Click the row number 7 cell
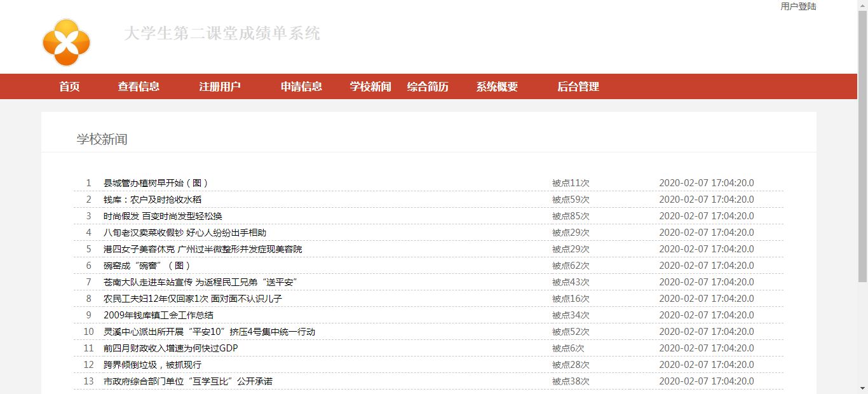Screen dimensions: 868x394 89,282
